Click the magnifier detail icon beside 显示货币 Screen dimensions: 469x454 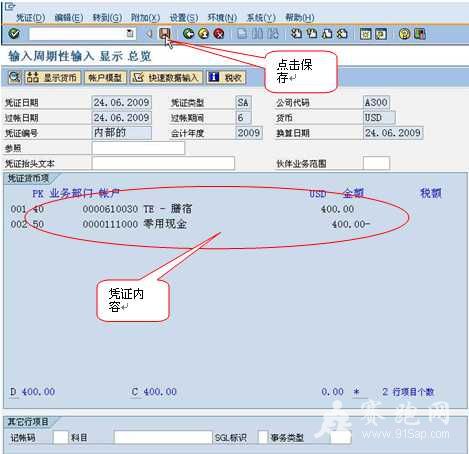[x=14, y=78]
